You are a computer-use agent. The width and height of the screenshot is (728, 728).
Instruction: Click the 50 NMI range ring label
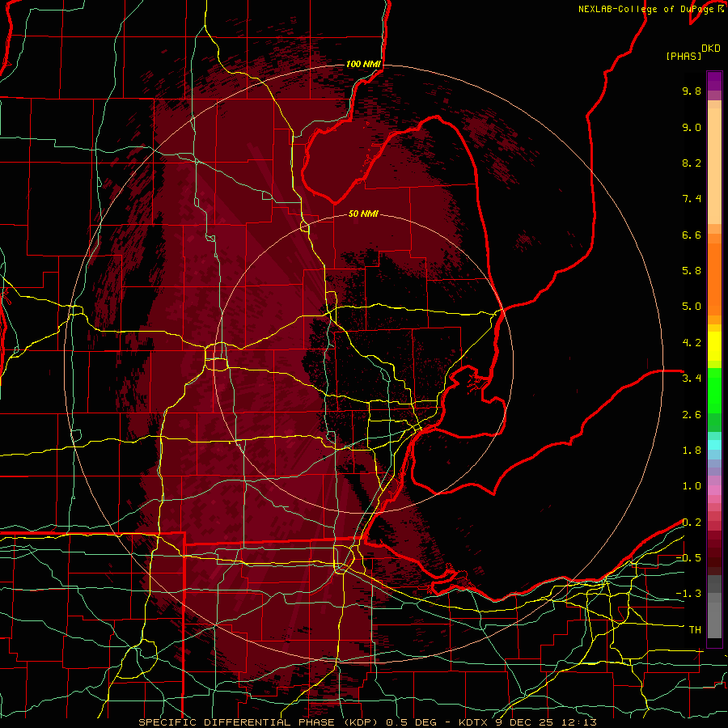click(x=363, y=214)
